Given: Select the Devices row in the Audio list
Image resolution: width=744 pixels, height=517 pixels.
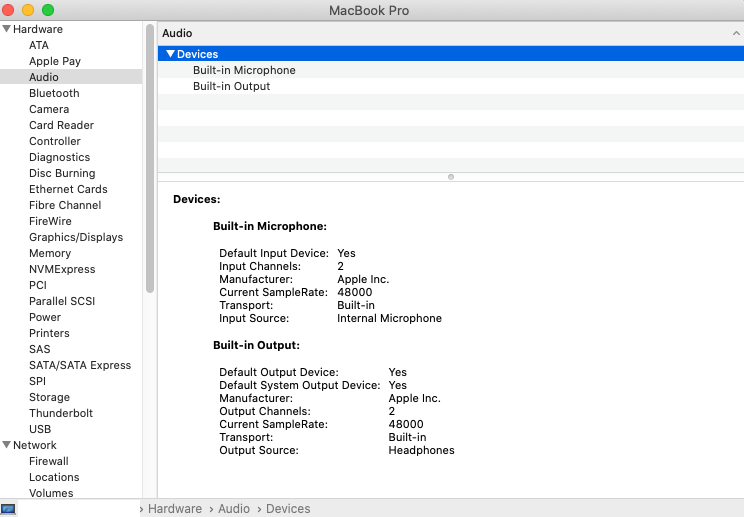Looking at the screenshot, I should 451,54.
